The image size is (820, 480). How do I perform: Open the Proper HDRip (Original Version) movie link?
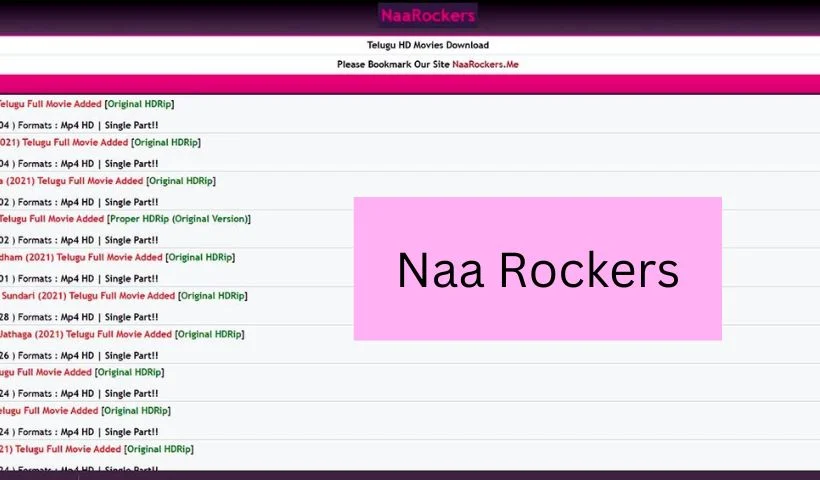coord(125,219)
